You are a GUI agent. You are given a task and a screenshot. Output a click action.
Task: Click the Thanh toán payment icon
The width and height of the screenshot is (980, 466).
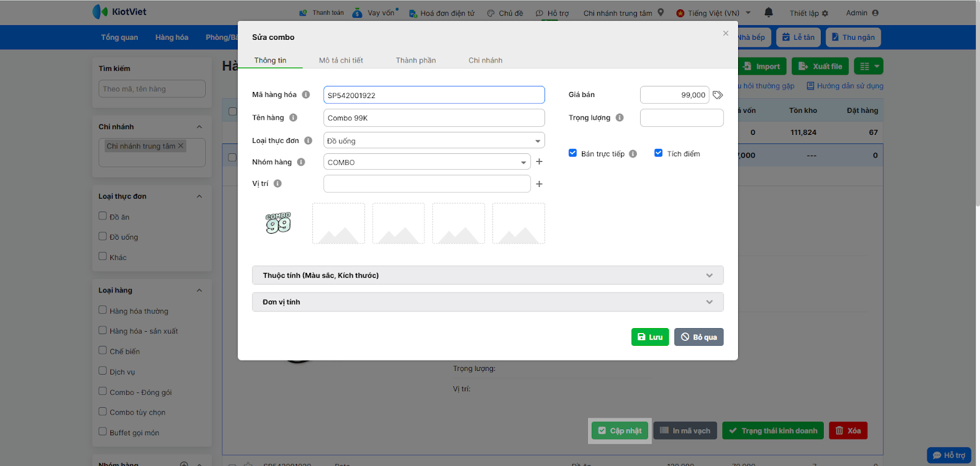(303, 13)
